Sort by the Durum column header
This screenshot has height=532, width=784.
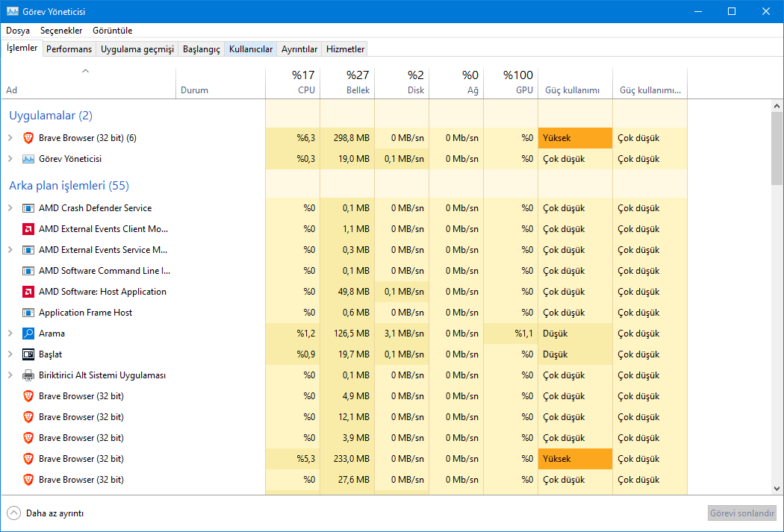click(220, 83)
